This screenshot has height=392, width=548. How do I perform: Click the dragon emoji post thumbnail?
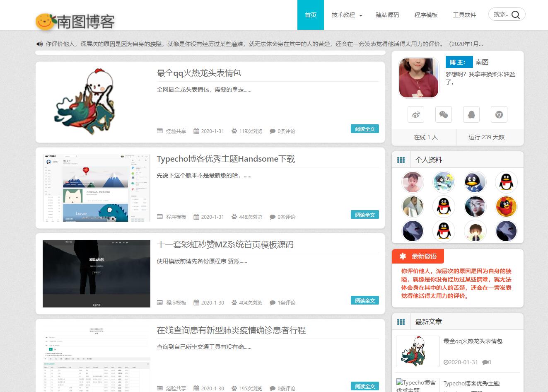coord(96,102)
